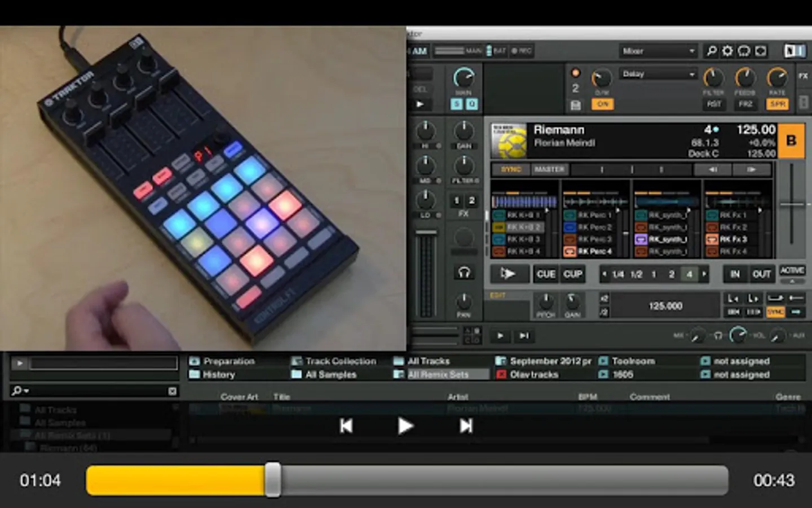Viewport: 812px width, 508px height.
Task: Click the loop icon of RK Perc 4 sample
Action: (570, 251)
